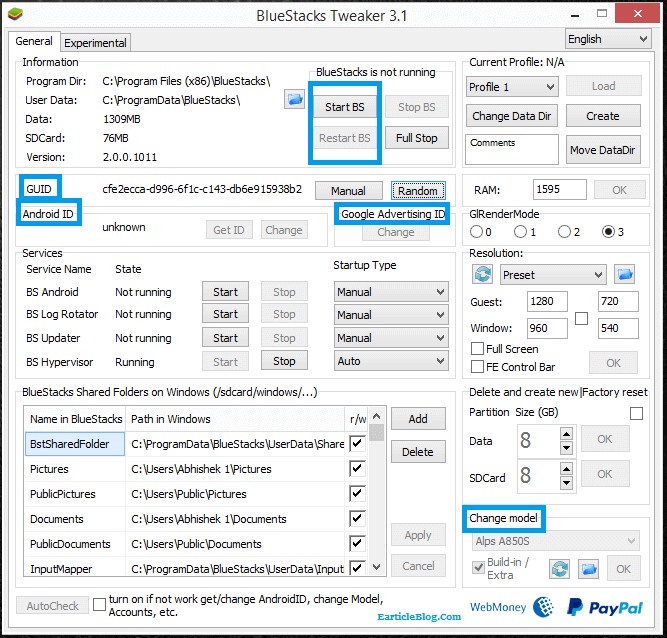Increase Data partition size with up arrow
The width and height of the screenshot is (667, 638).
567,433
